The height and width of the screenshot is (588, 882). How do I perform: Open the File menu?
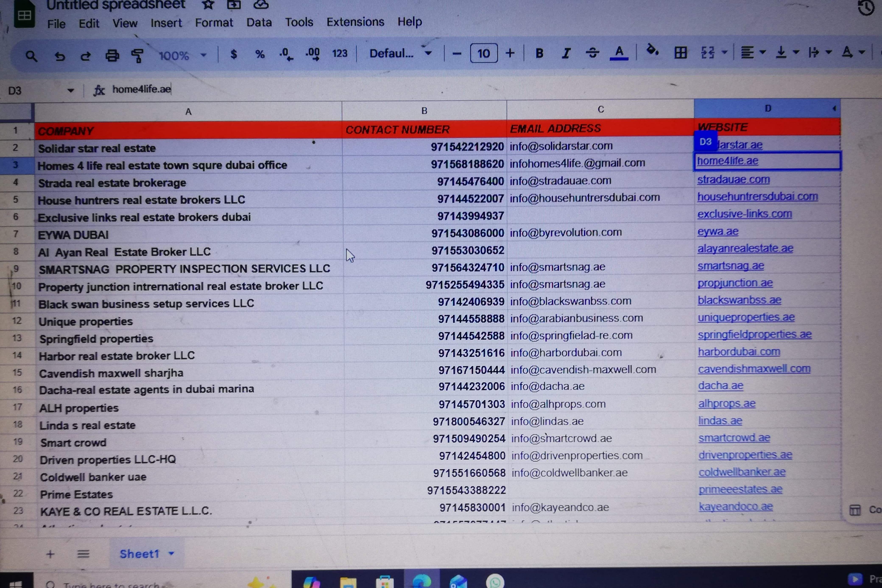click(56, 24)
